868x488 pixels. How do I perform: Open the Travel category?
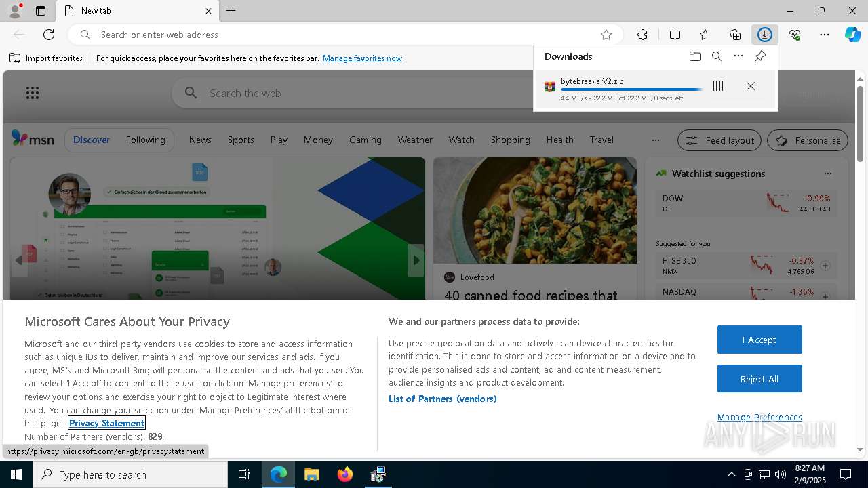click(x=601, y=140)
